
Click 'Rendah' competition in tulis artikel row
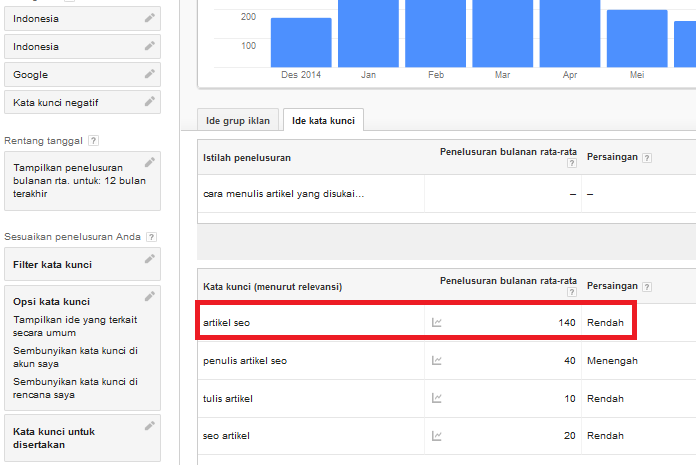tap(605, 398)
